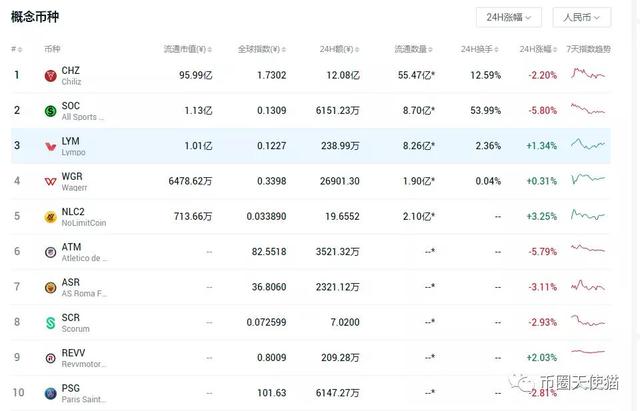Select WGR market cap 6478.62万
Screen dimensions: 640x411
[x=190, y=181]
